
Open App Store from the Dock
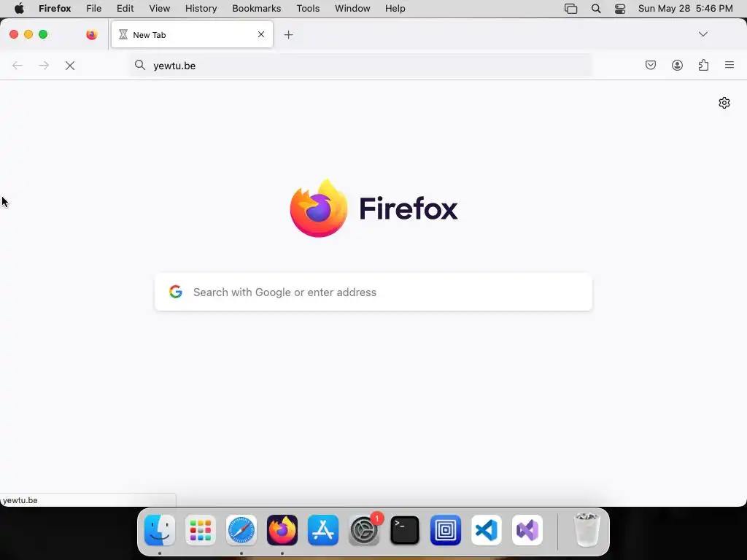(x=323, y=530)
